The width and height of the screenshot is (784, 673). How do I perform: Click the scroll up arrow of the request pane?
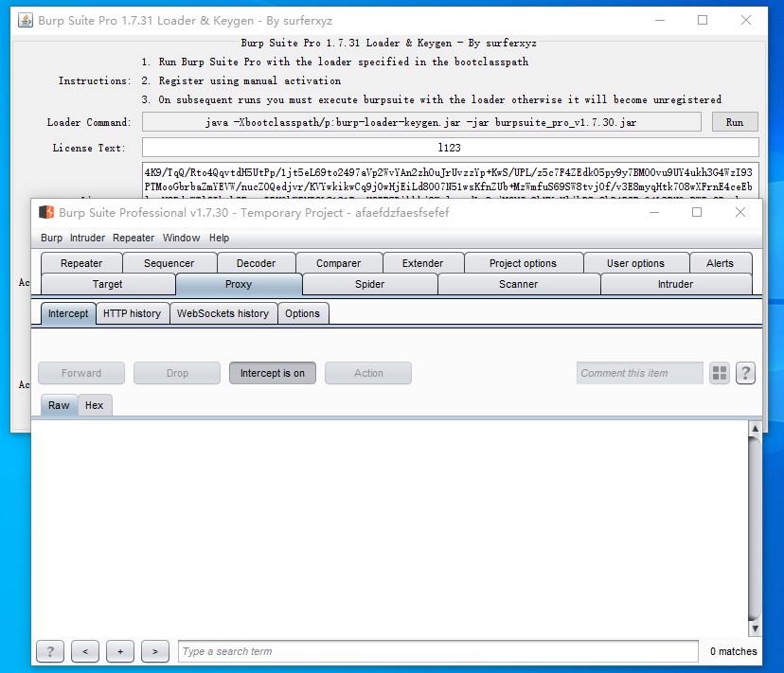pyautogui.click(x=755, y=428)
